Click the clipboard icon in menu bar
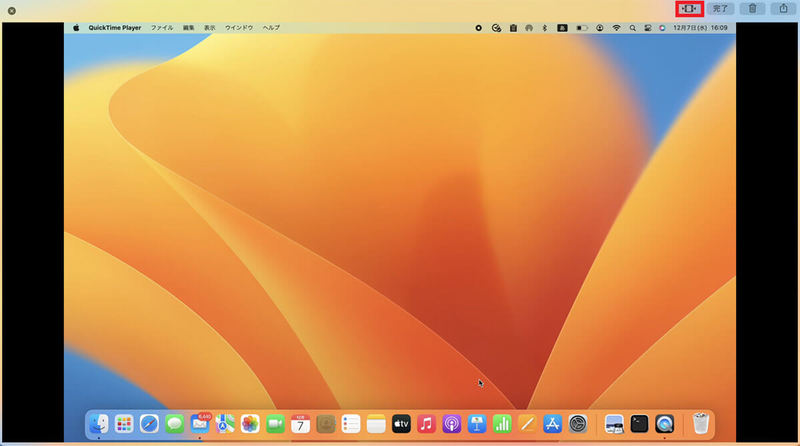The width and height of the screenshot is (800, 446). point(513,28)
